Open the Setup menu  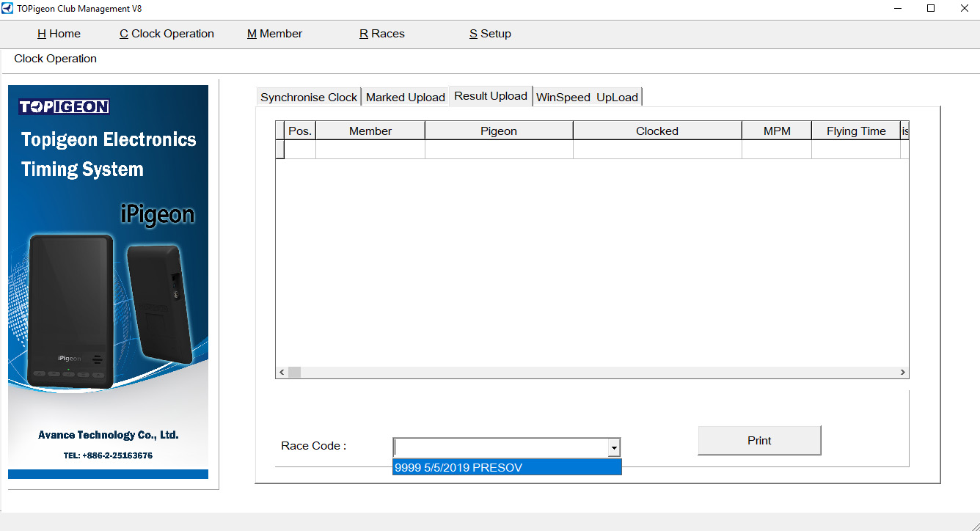(x=490, y=34)
